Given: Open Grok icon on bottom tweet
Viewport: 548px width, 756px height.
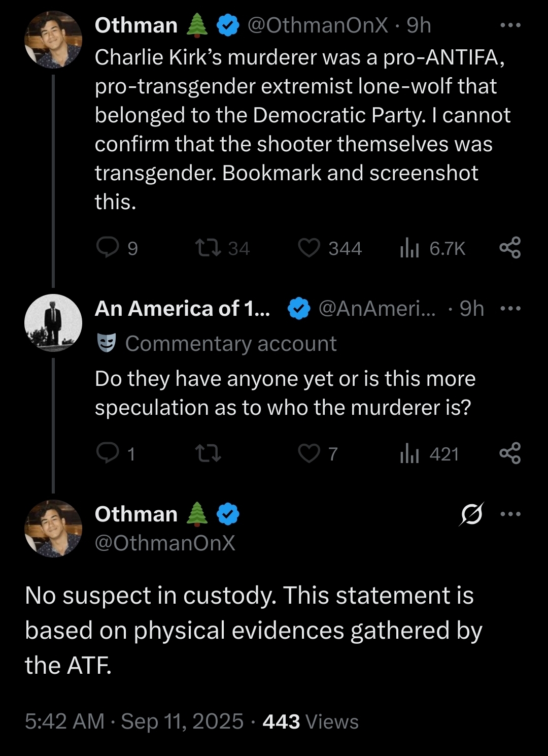Looking at the screenshot, I should click(471, 514).
